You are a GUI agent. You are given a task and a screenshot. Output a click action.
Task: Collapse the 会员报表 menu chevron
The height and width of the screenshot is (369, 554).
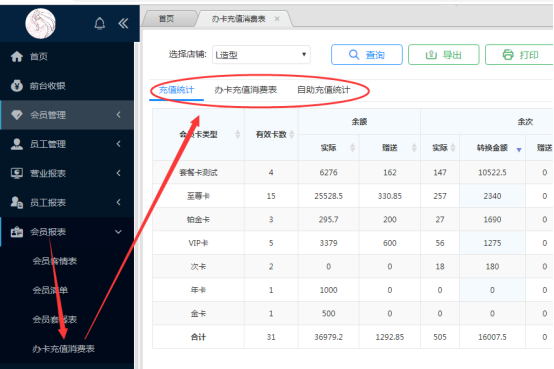click(x=118, y=232)
